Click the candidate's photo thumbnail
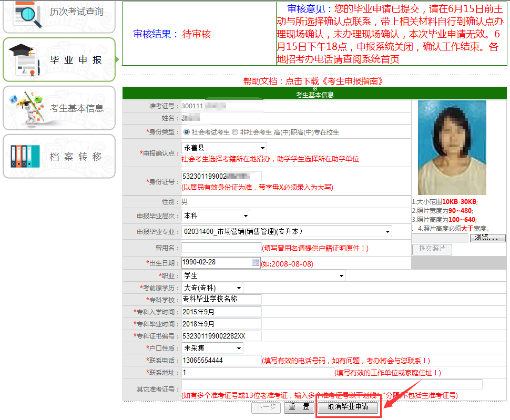This screenshot has height=420, width=510. (x=452, y=148)
